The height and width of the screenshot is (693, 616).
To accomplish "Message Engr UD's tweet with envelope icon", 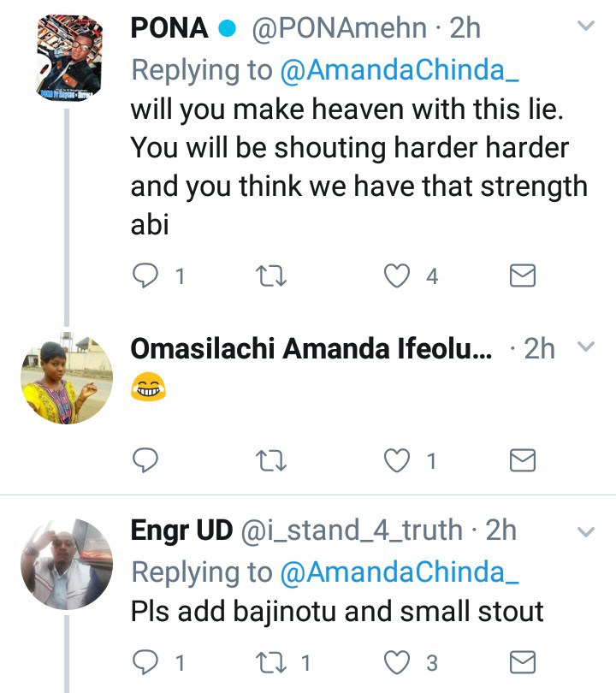I will pos(522,662).
